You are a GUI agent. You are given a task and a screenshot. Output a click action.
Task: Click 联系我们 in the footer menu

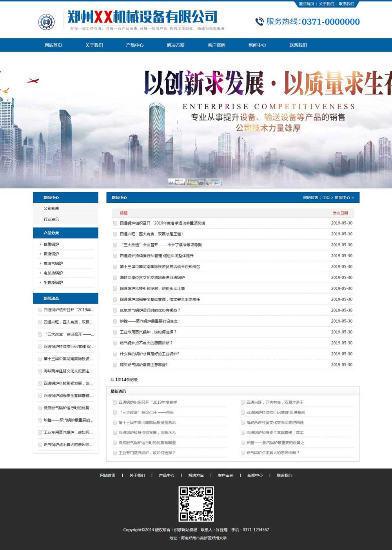285,475
